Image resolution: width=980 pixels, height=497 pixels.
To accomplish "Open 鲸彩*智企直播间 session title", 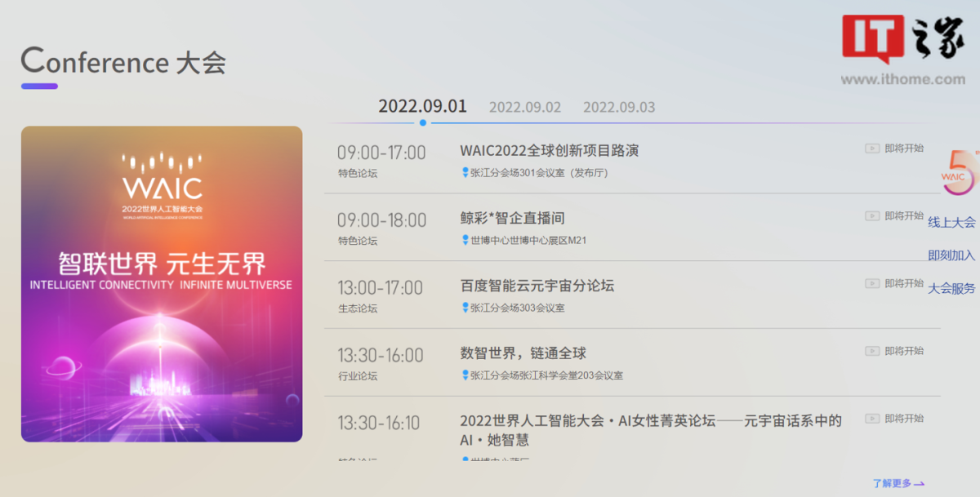I will [513, 219].
